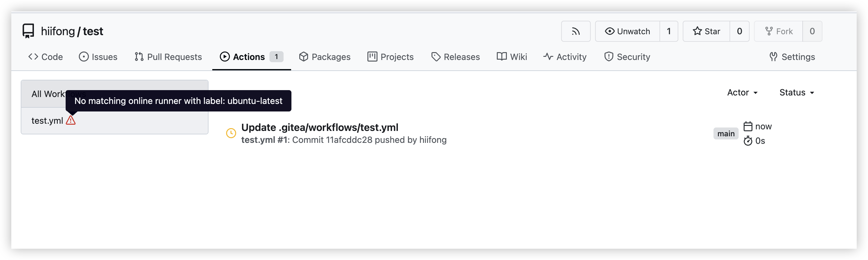868x260 pixels.
Task: Go to the Pull Requests tab
Action: 168,57
